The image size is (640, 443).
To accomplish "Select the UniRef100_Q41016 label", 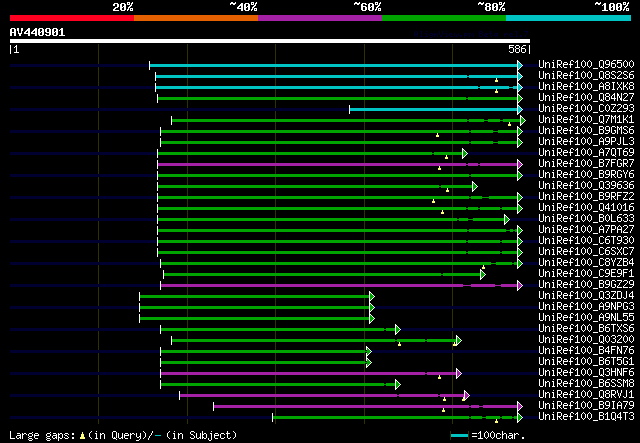I will coord(586,208).
